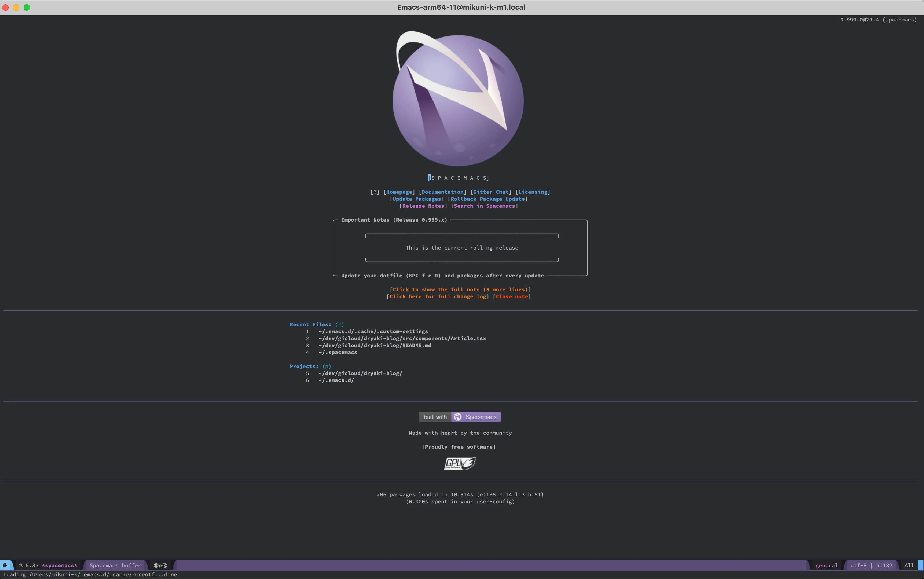
Task: Open the Documentation link
Action: (442, 192)
